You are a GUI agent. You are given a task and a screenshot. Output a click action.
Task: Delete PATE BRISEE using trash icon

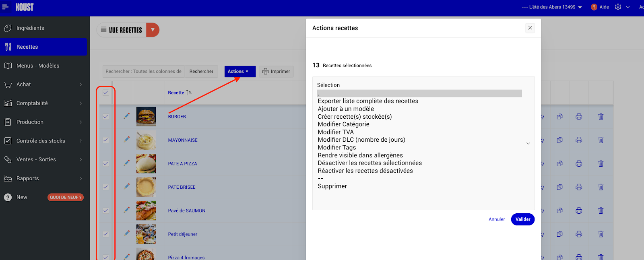(601, 187)
